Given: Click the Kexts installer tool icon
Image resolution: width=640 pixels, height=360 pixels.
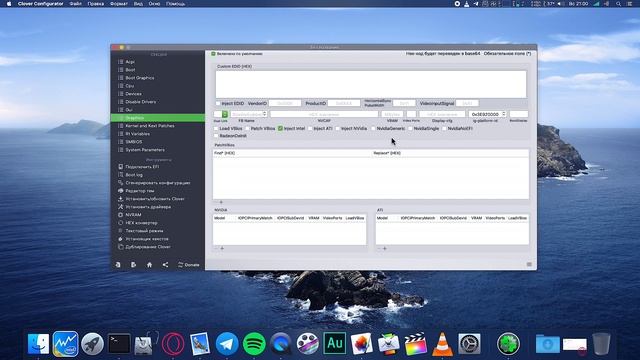Looking at the screenshot, I should tap(120, 239).
